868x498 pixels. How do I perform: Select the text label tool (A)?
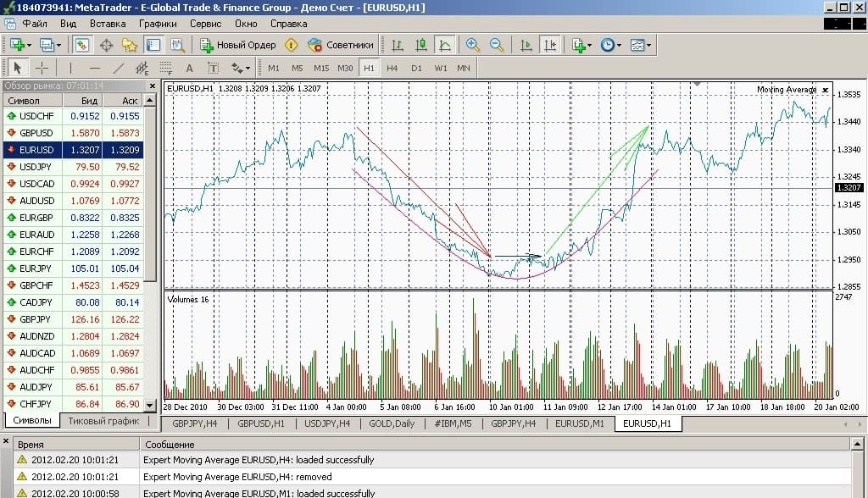pos(189,68)
